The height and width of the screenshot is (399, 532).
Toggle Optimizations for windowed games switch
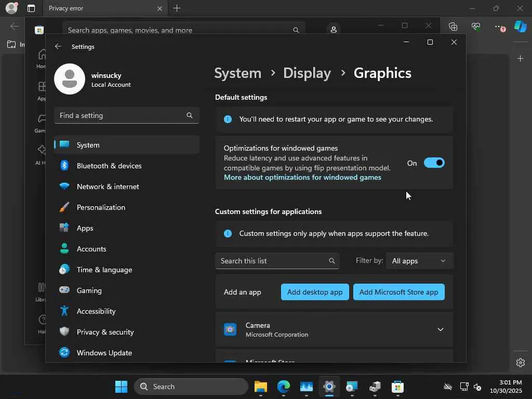pyautogui.click(x=434, y=163)
